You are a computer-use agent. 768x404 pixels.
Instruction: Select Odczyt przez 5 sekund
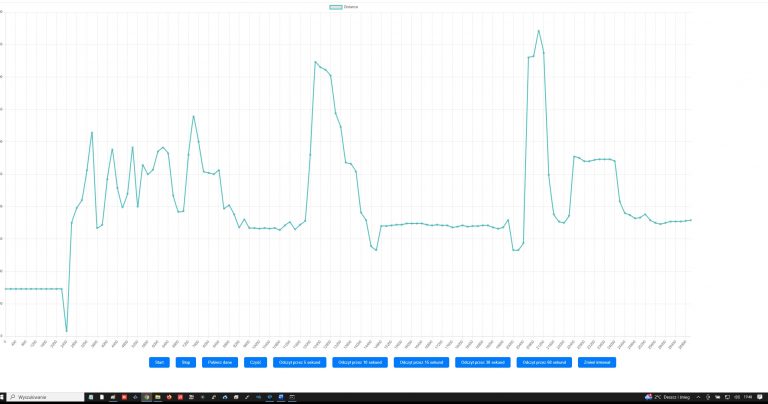pos(297,362)
